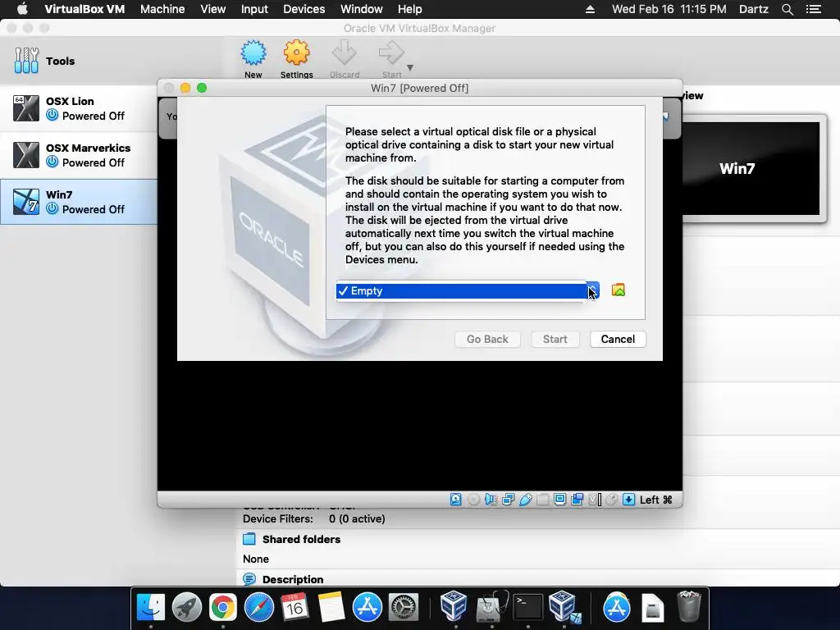Click the recording status icon

[577, 500]
